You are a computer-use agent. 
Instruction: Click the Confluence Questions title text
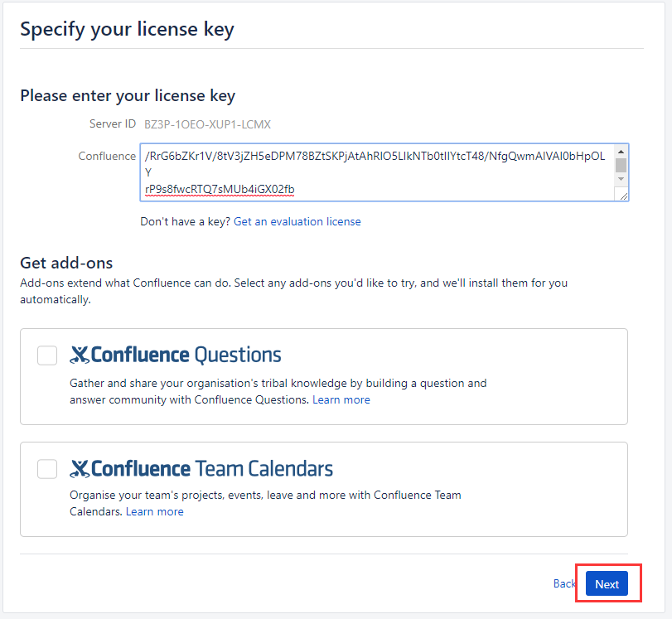click(x=186, y=355)
